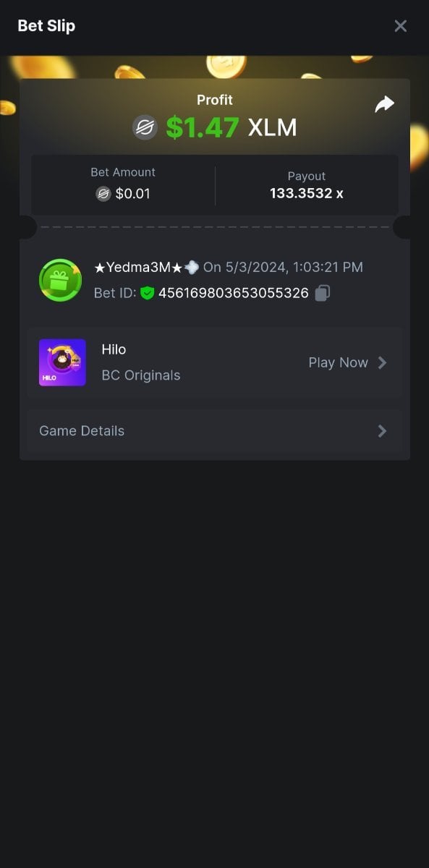Select the Bet ID number 456169803653055326
Viewport: 429px width, 868px height.
(x=234, y=293)
